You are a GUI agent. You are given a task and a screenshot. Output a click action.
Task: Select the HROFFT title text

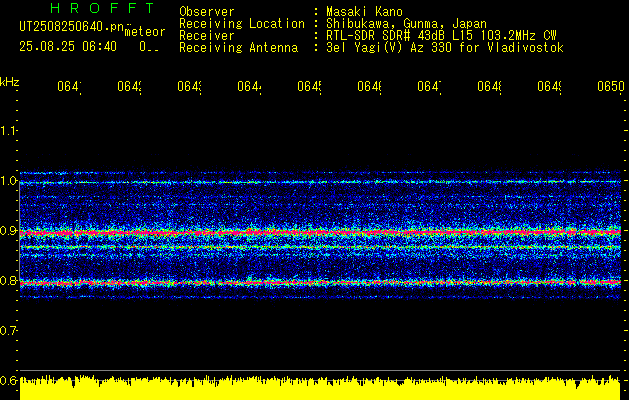(x=103, y=8)
